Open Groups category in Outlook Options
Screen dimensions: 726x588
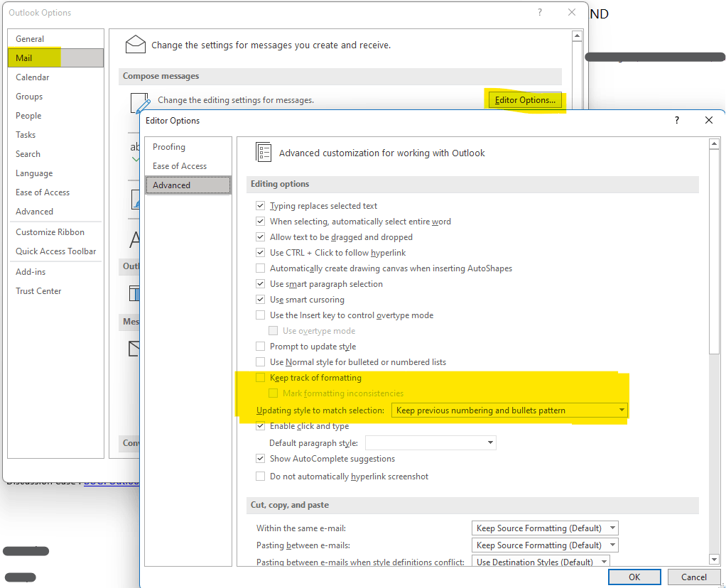(x=55, y=97)
